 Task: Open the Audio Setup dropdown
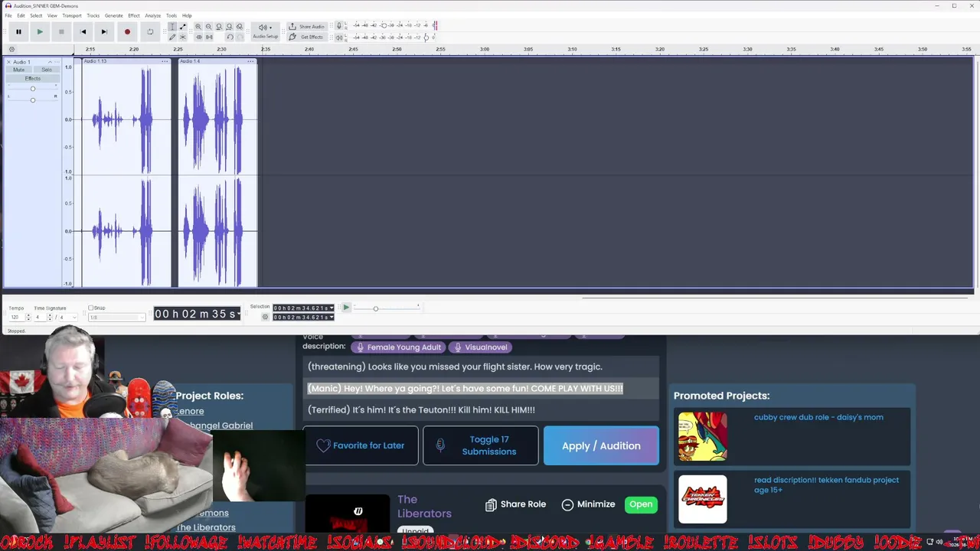(266, 31)
